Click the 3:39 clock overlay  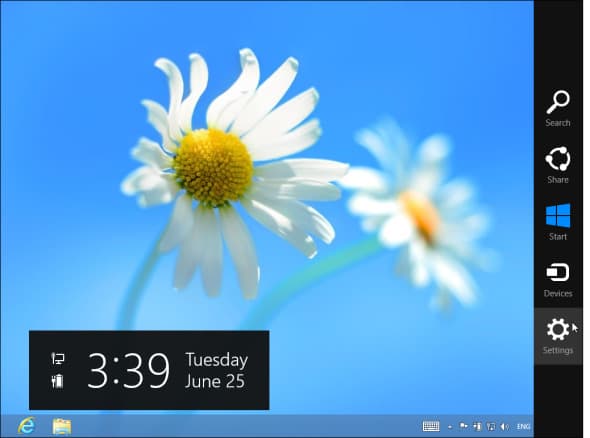[128, 371]
